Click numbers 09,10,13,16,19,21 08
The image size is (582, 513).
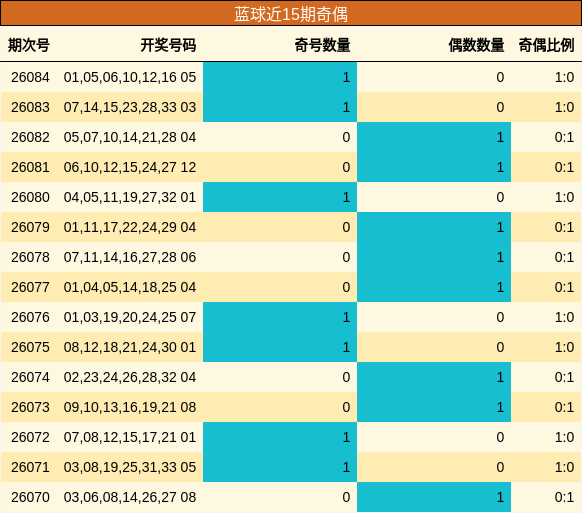130,407
